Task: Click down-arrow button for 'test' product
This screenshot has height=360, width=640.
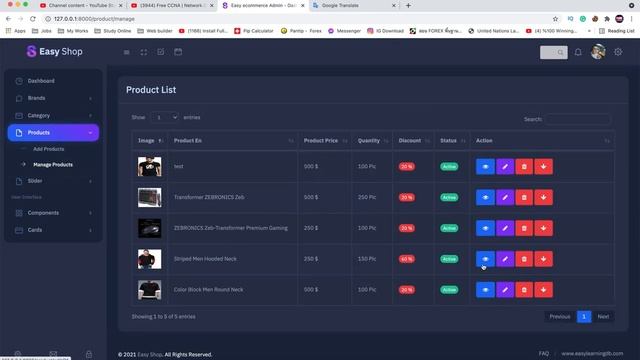Action: tap(543, 167)
